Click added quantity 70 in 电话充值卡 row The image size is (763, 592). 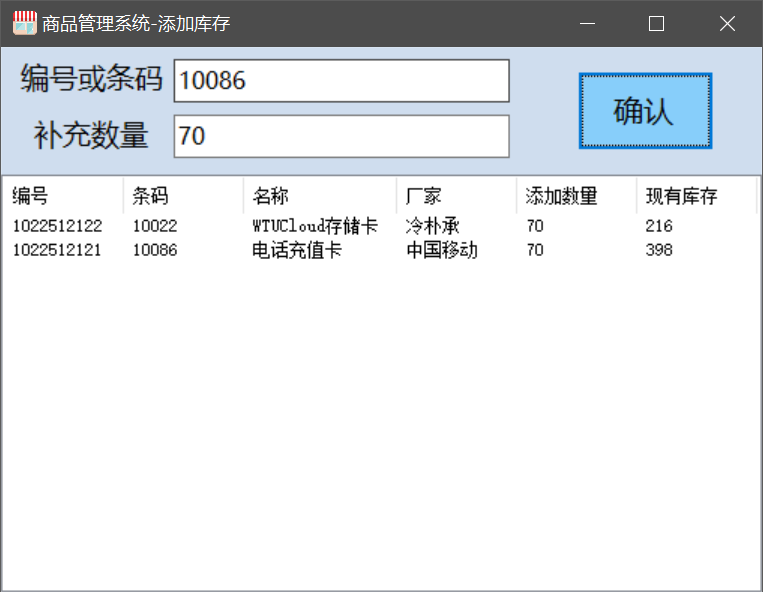tap(535, 250)
